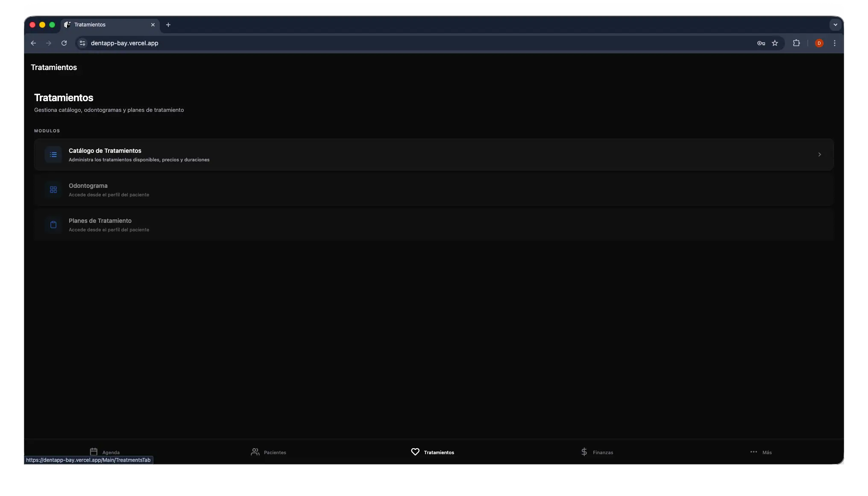The width and height of the screenshot is (868, 496).
Task: Click the Tratamientos heart icon
Action: (x=415, y=452)
